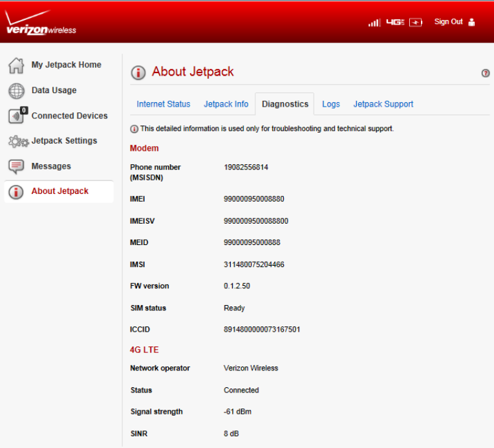494x448 pixels.
Task: Click the Signal strength label
Action: [x=156, y=412]
